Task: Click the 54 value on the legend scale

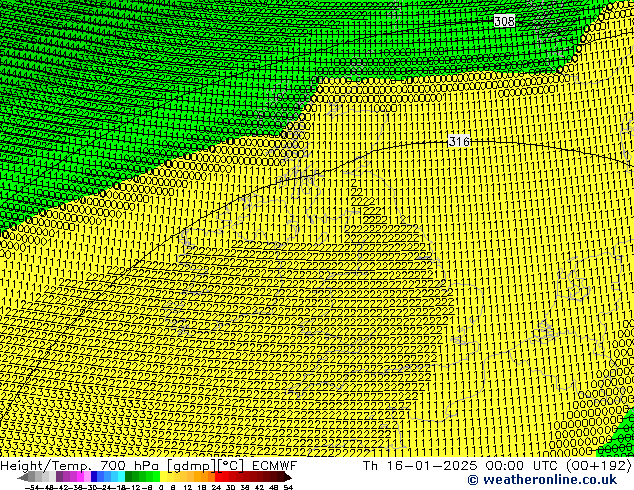Action: click(x=288, y=487)
